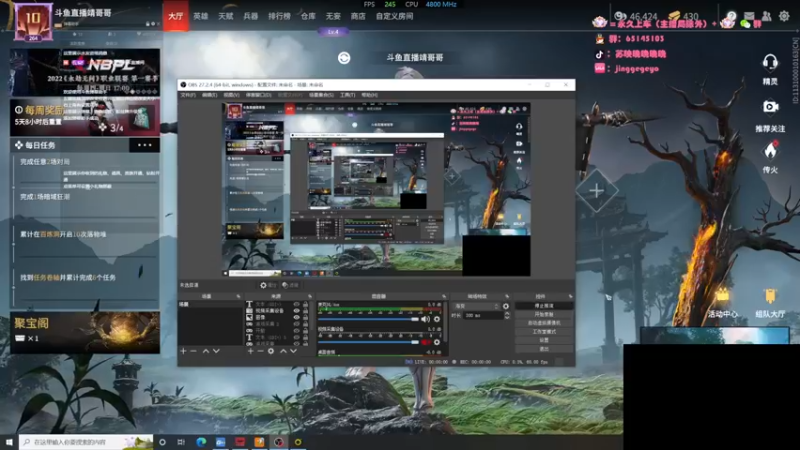This screenshot has height=450, width=800.
Task: Click the refresh icon beside player name
Action: tap(344, 58)
